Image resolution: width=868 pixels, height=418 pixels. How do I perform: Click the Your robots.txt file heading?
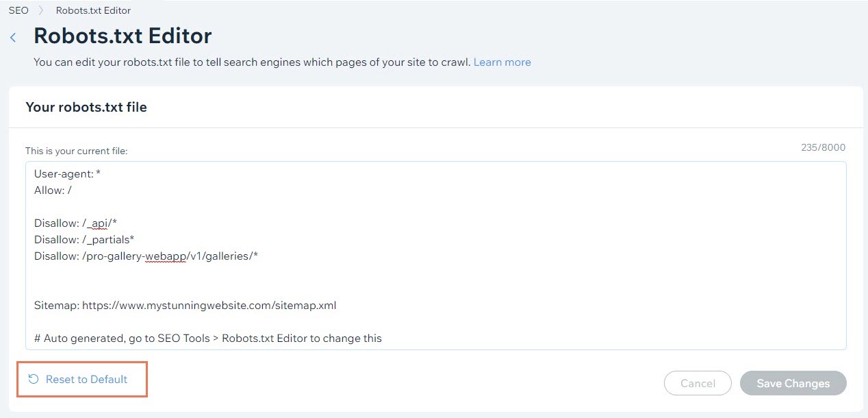(86, 107)
